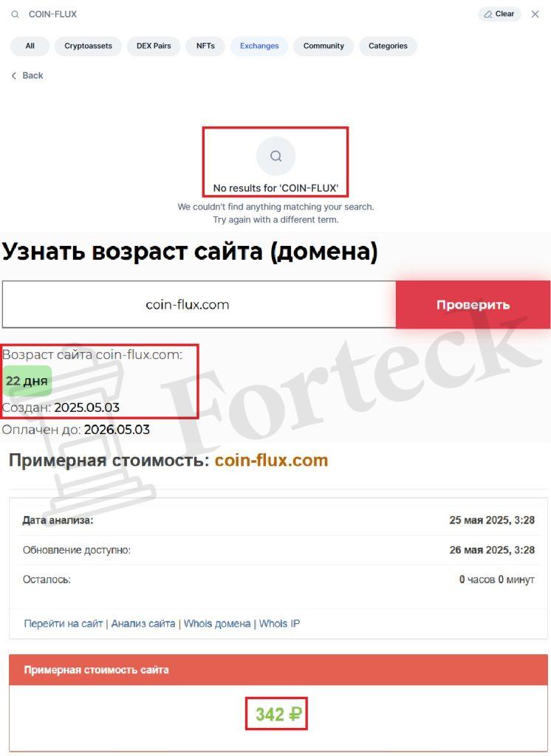Click the Back chevron arrow
Viewport: 551px width, 756px height.
13,76
